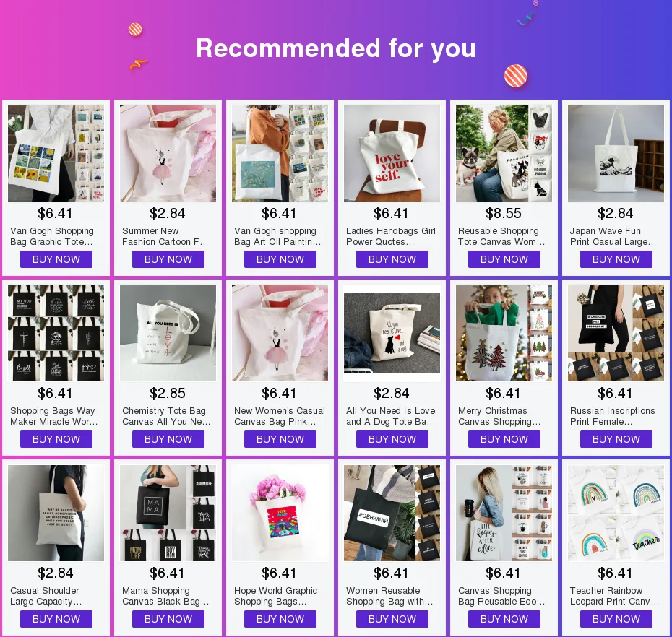Select the Teacher Rainbow tote image
Screen dimensions: 672x637
point(616,513)
